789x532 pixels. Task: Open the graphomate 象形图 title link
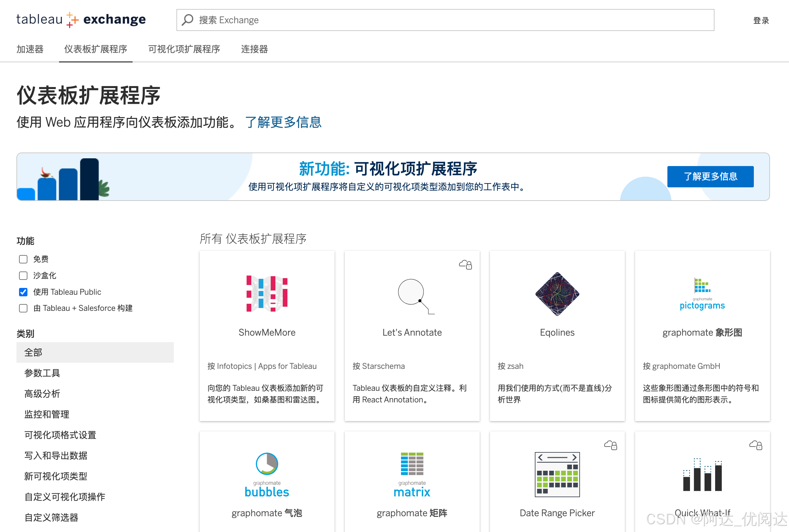702,332
